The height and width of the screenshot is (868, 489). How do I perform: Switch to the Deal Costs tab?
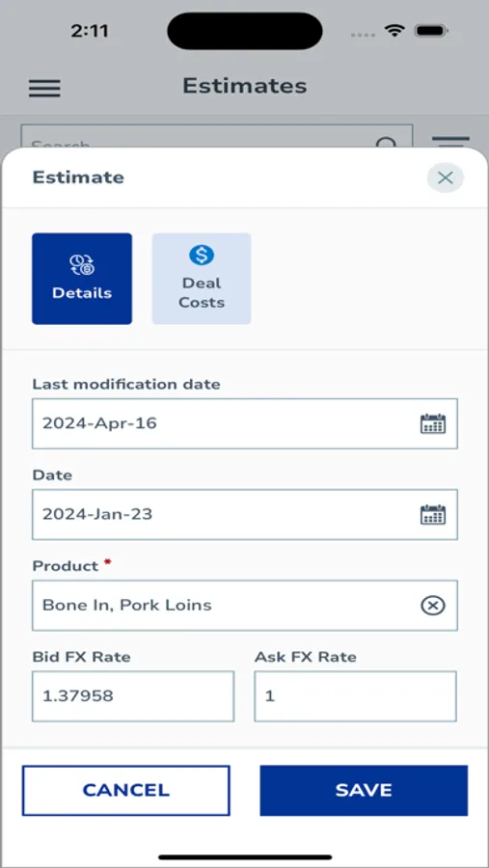(x=202, y=279)
